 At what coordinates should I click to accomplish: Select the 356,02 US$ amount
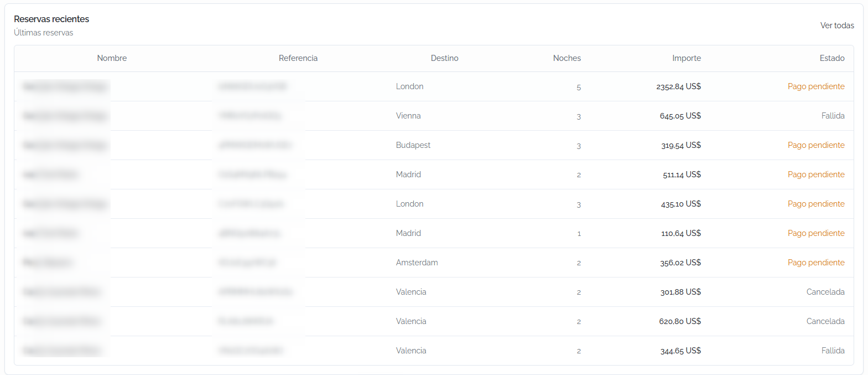pyautogui.click(x=680, y=263)
